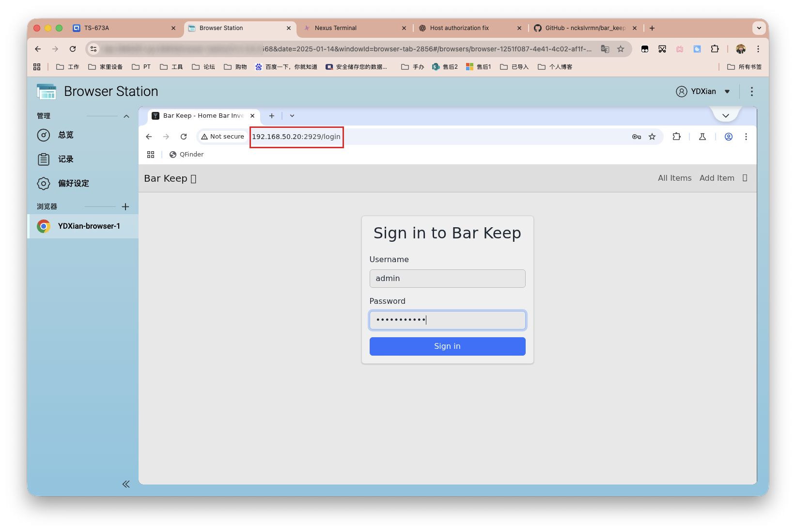Expand the remote browser toolbar pull-down chevron
The height and width of the screenshot is (532, 796).
coord(725,116)
